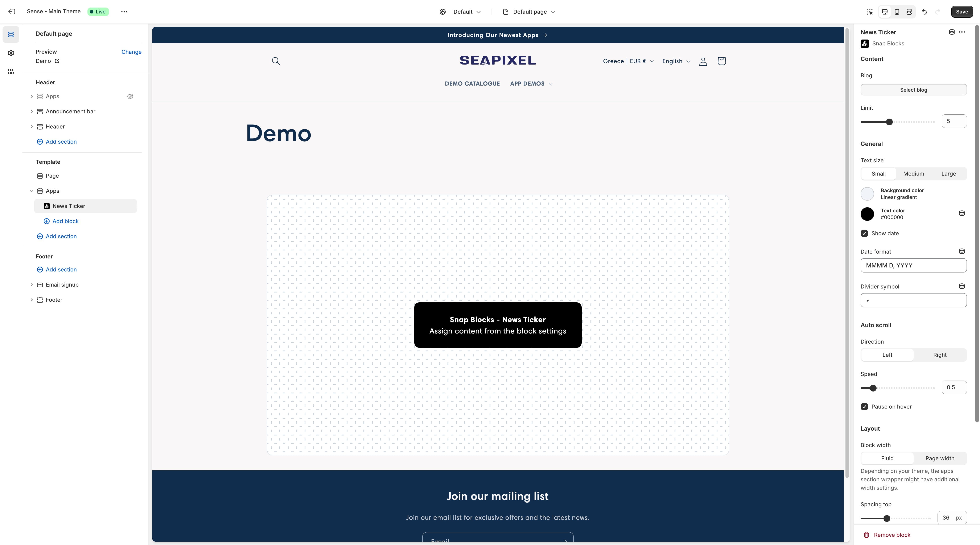Click the dynamic source icon beside News Ticker title

(952, 32)
